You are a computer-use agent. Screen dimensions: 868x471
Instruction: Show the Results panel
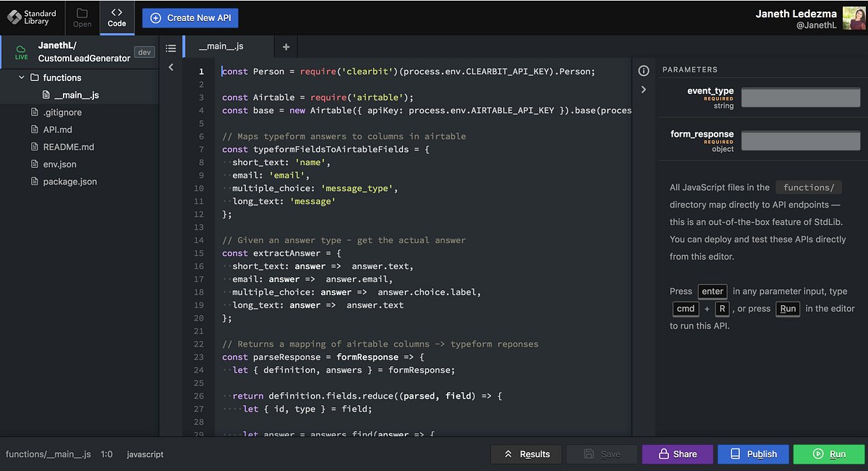click(x=526, y=454)
